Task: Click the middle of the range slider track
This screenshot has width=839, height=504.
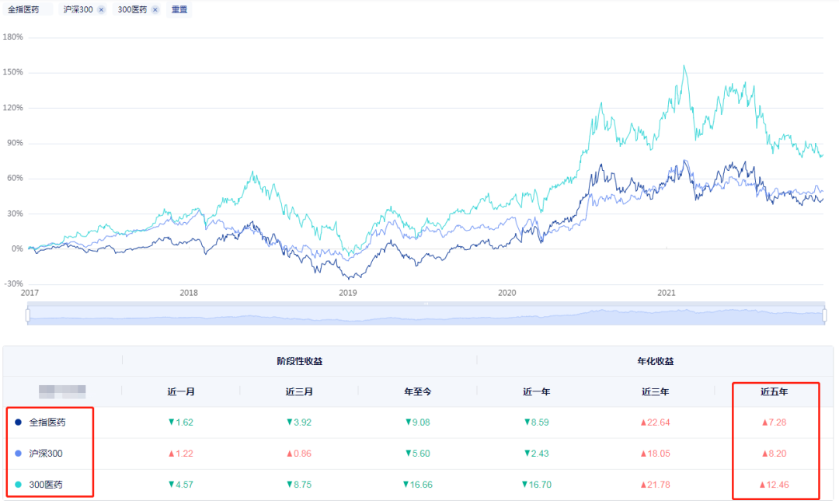Action: point(426,315)
